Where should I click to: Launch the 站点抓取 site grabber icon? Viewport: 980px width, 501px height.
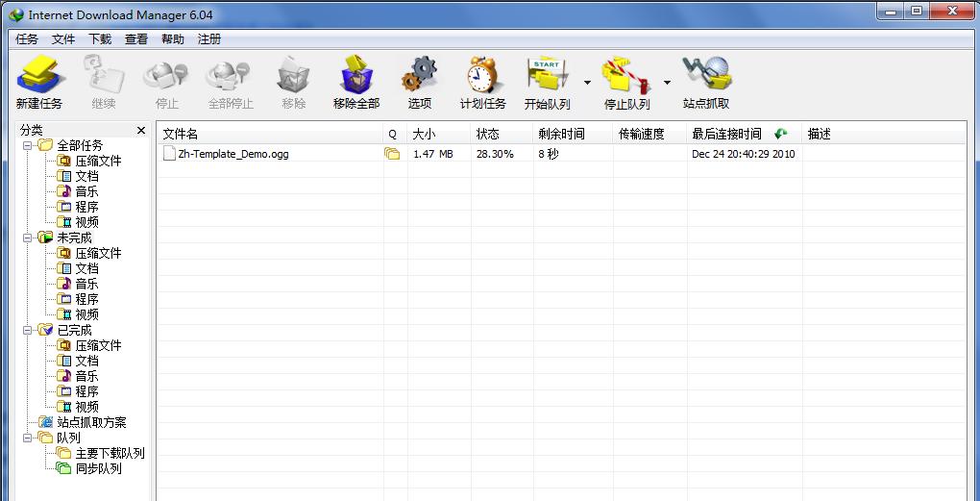(705, 75)
